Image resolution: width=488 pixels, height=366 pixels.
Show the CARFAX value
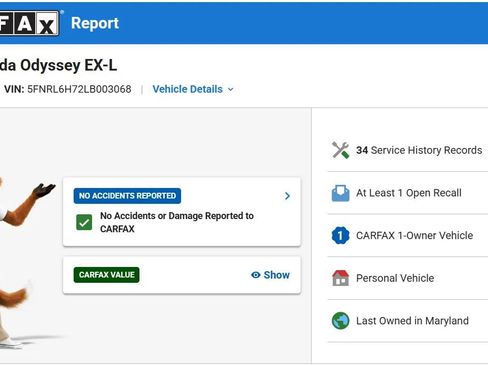click(x=270, y=275)
